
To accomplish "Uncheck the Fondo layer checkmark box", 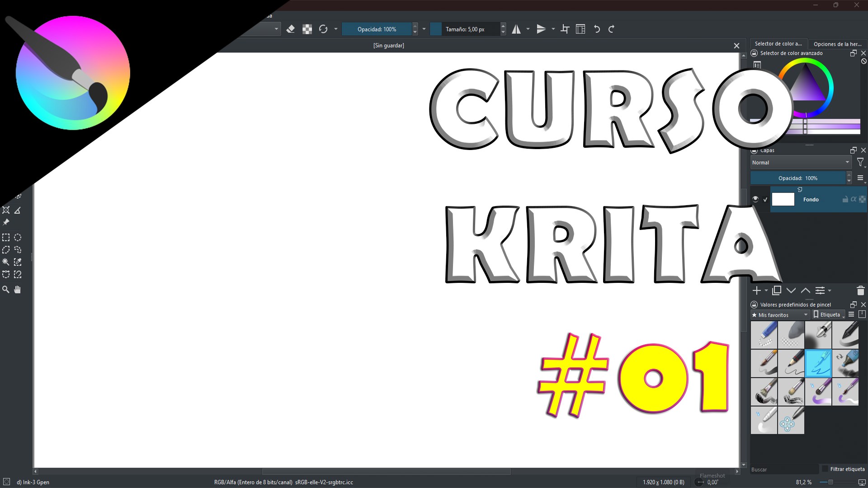I will pos(765,199).
